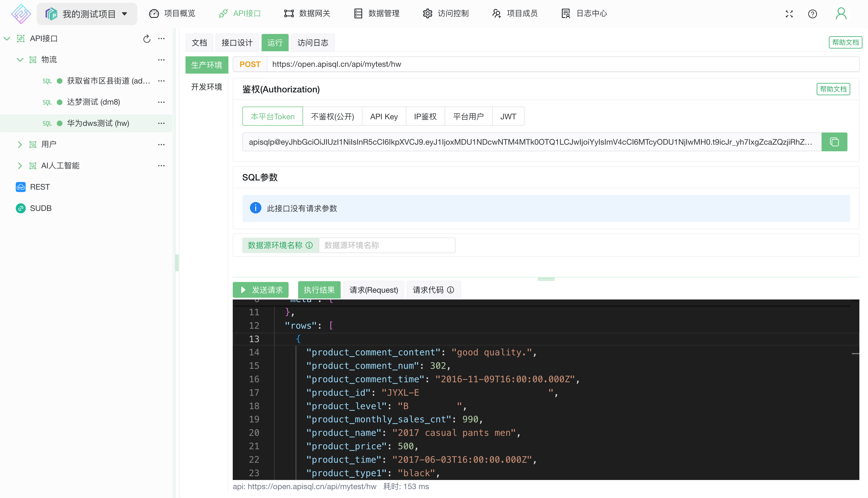Screen dimensions: 868x498
Task: Copy the token with the copy icon
Action: pos(834,142)
